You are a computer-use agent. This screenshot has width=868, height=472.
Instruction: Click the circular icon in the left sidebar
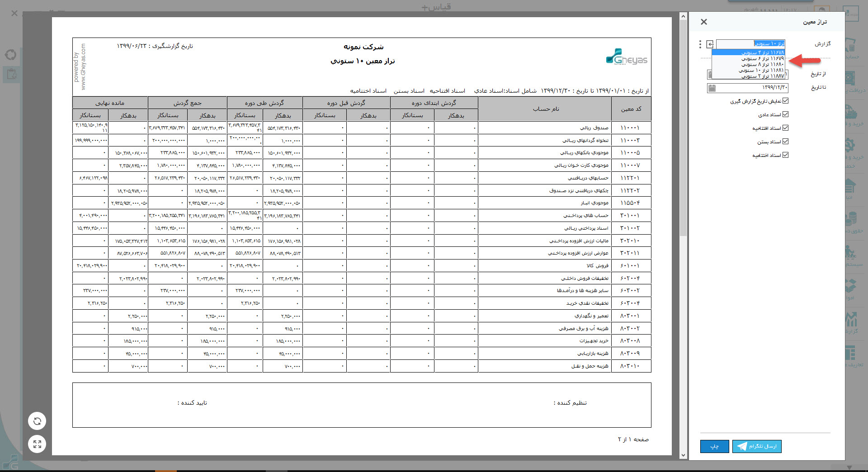pyautogui.click(x=10, y=55)
